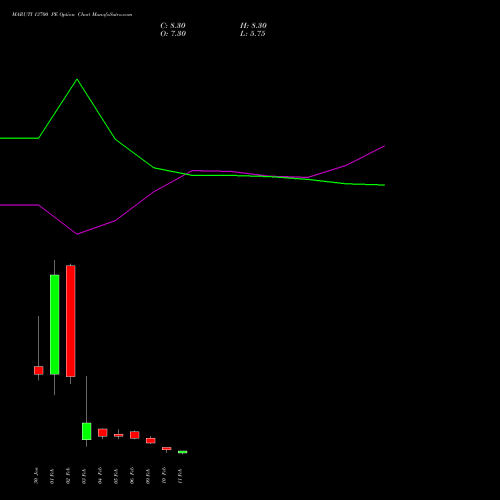The image size is (500, 500).
Task: Select the '30 Jan' date label
Action: click(36, 476)
